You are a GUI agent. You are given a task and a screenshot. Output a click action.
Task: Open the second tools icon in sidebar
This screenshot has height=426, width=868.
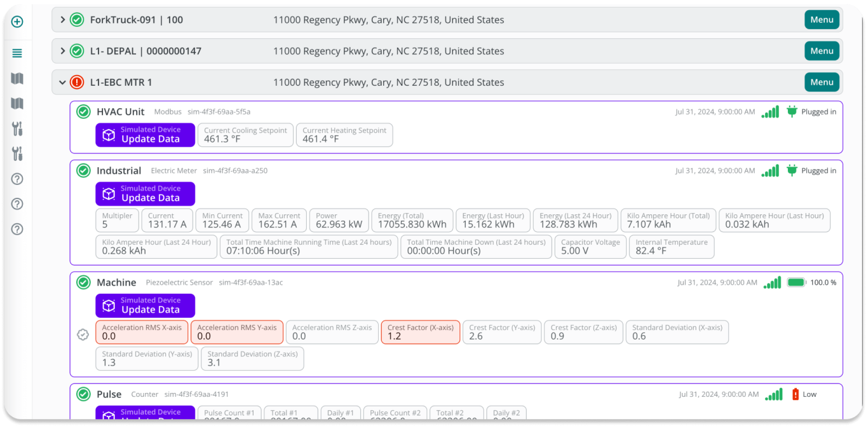[17, 153]
